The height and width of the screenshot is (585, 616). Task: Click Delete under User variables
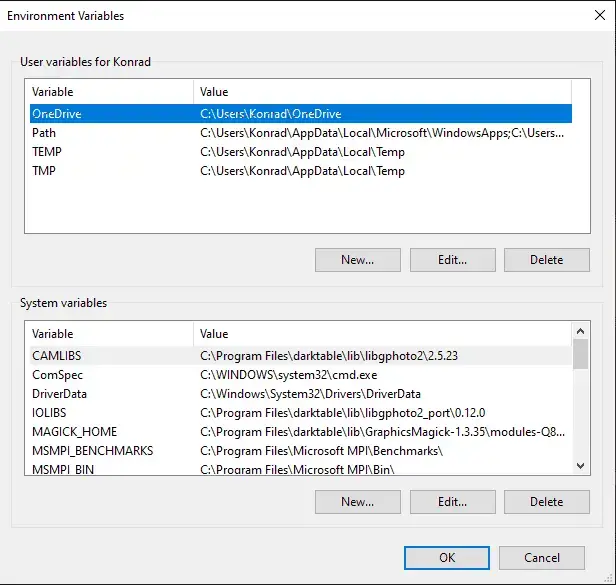[546, 260]
